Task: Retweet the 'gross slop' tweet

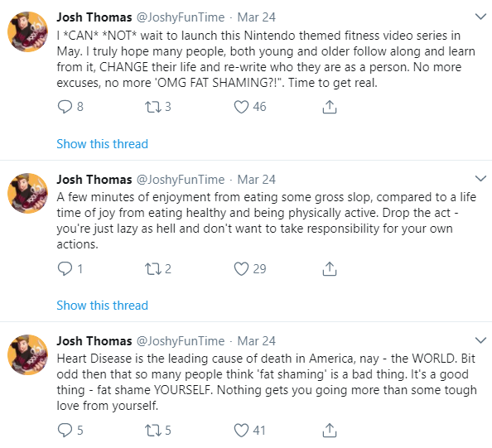Action: 152,269
